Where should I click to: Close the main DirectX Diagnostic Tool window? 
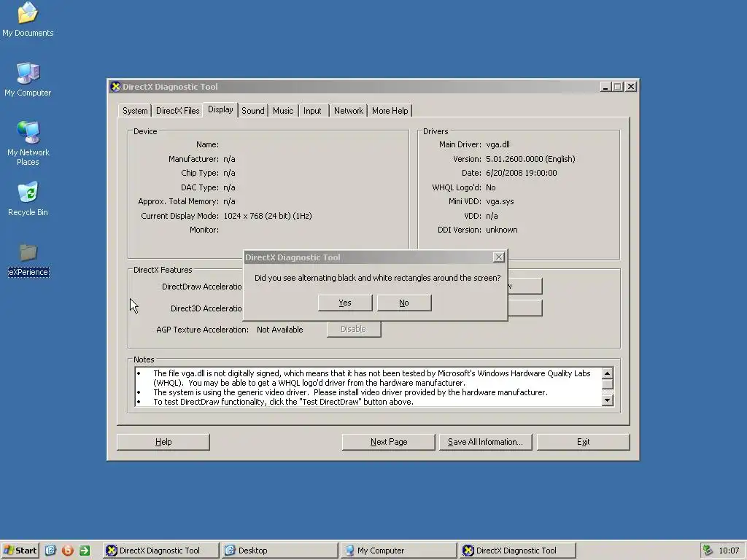631,87
